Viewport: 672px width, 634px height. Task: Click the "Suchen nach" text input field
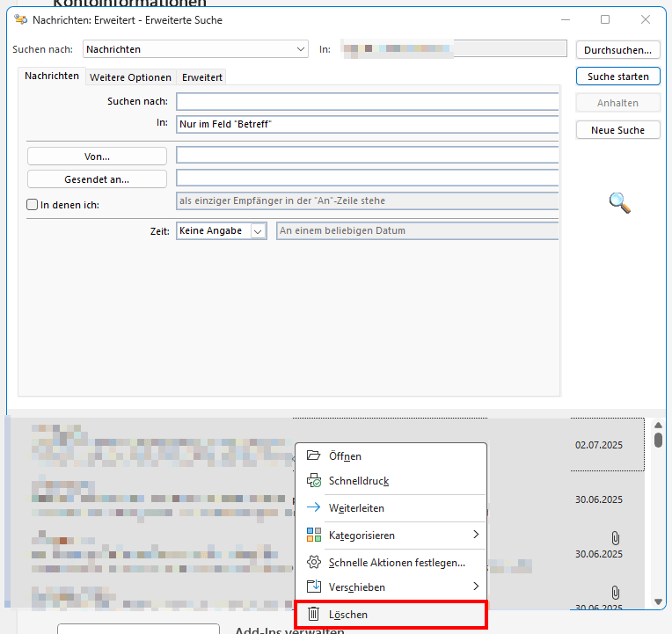click(367, 101)
